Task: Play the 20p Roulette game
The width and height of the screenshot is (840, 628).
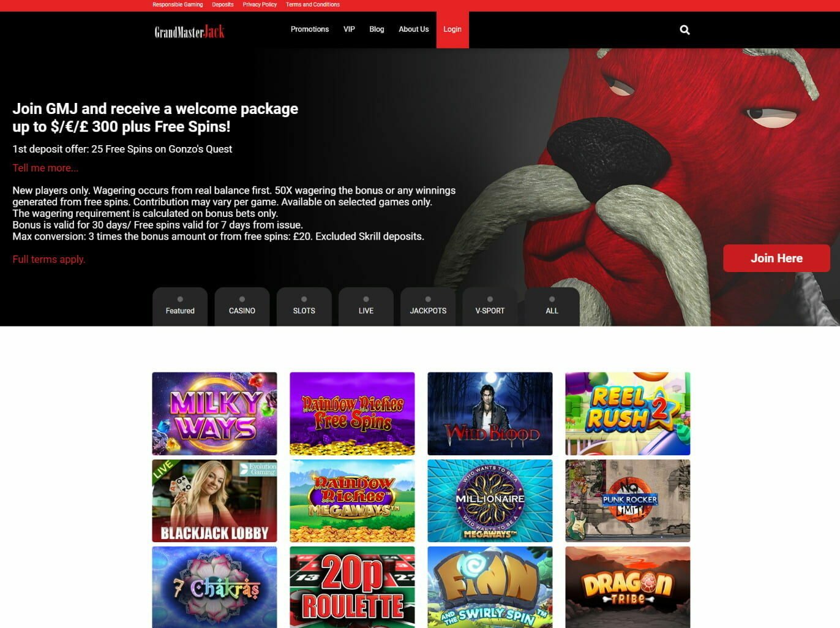Action: click(x=352, y=587)
